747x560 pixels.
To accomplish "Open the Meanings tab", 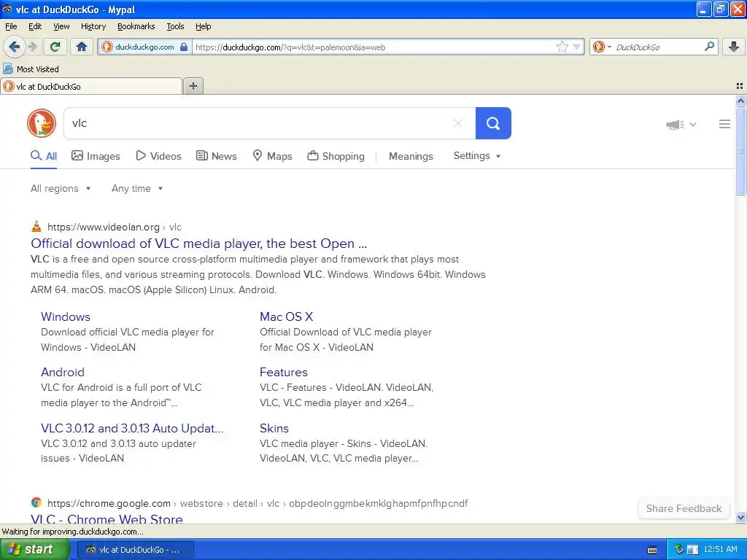I will [x=411, y=156].
